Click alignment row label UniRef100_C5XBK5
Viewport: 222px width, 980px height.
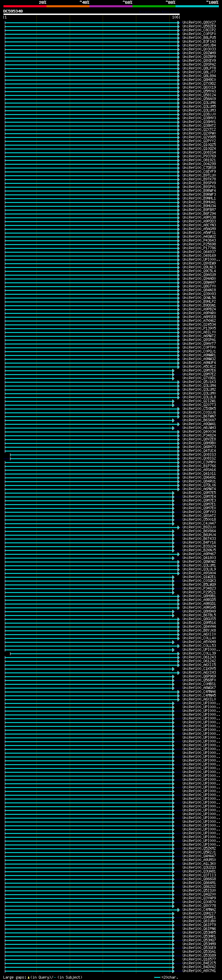[x=199, y=408]
